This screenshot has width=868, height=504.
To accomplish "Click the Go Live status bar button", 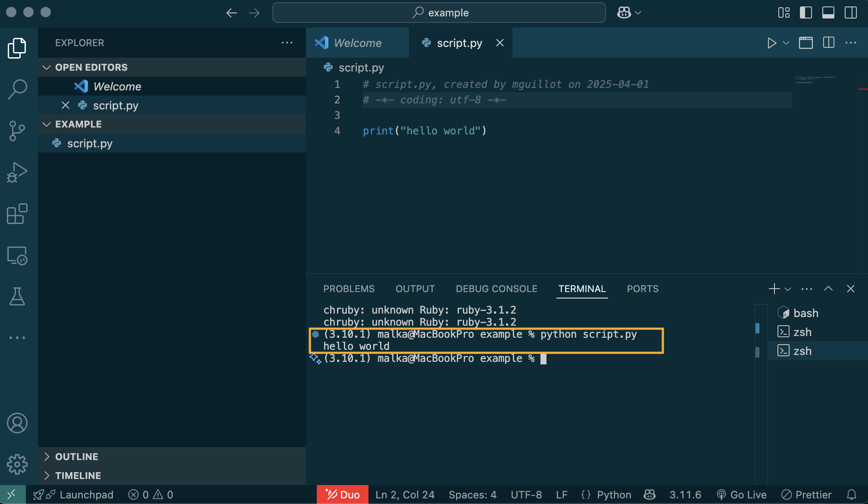I will pyautogui.click(x=742, y=495).
